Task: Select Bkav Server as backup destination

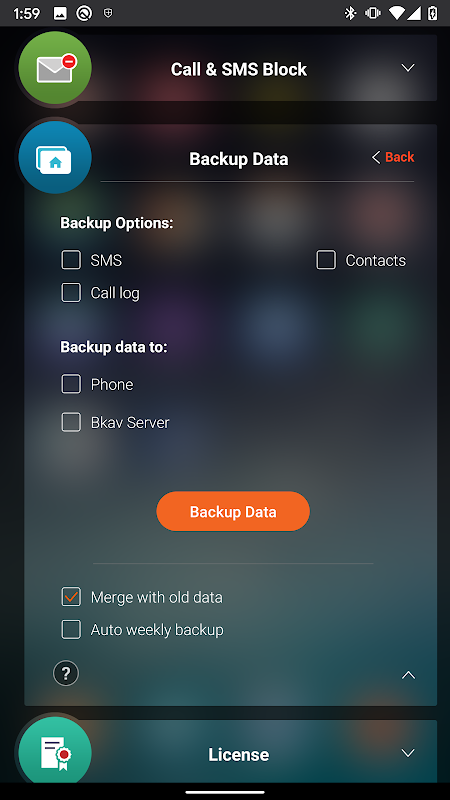Action: (x=71, y=422)
